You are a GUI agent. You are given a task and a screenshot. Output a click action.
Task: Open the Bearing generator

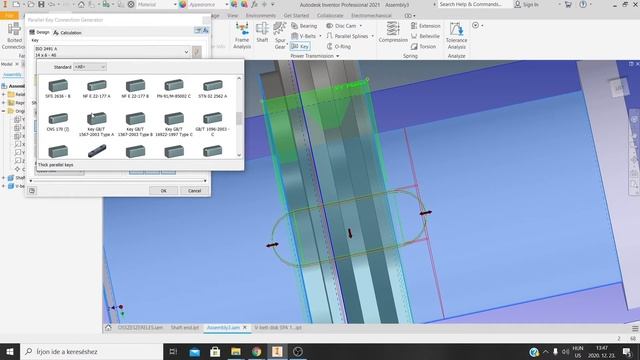pos(304,26)
